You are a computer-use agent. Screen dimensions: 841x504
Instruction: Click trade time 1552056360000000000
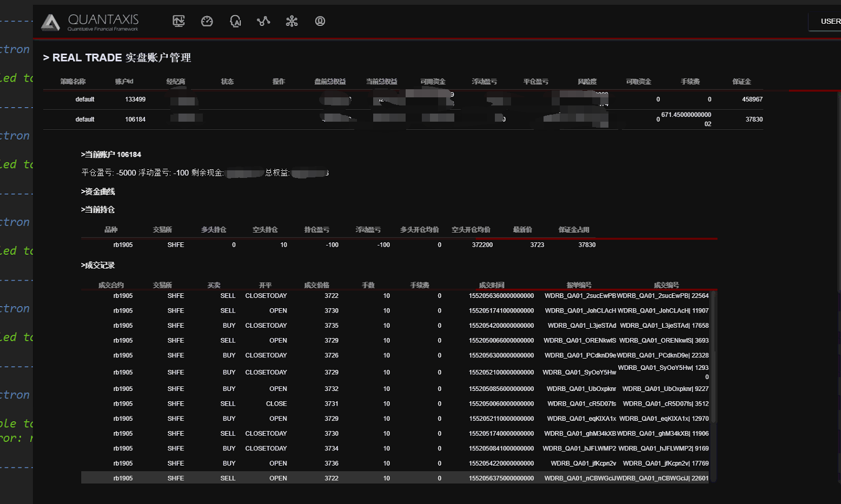501,296
